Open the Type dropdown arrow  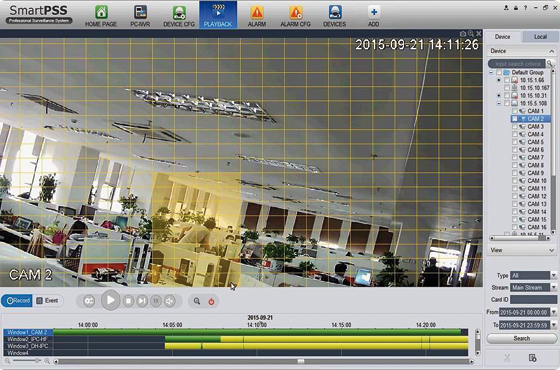[554, 275]
